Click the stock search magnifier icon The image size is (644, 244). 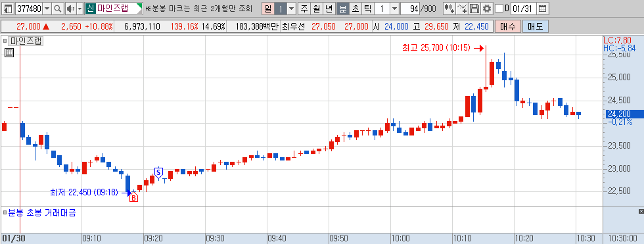(58, 9)
